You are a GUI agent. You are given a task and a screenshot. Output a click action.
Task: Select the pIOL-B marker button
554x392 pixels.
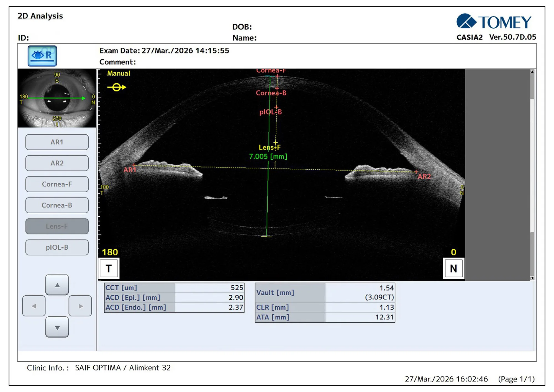click(x=57, y=247)
